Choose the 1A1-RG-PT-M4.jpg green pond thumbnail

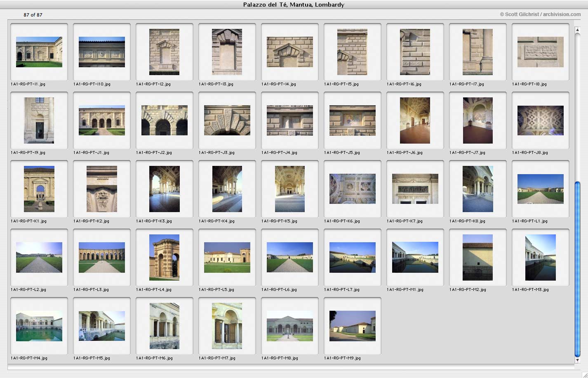(39, 326)
